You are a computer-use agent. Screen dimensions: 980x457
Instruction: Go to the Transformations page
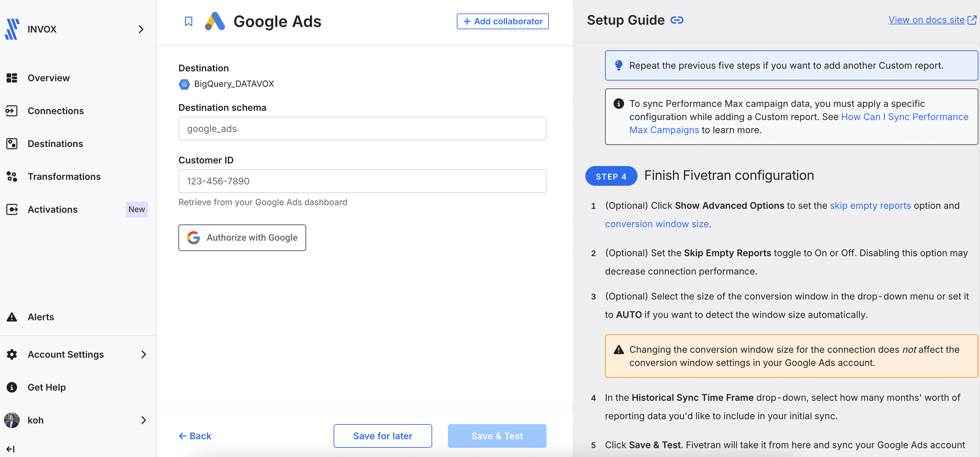pos(64,177)
